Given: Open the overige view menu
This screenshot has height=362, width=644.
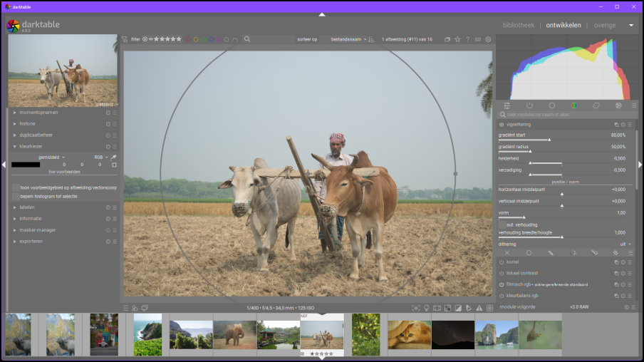Looking at the screenshot, I should click(604, 25).
